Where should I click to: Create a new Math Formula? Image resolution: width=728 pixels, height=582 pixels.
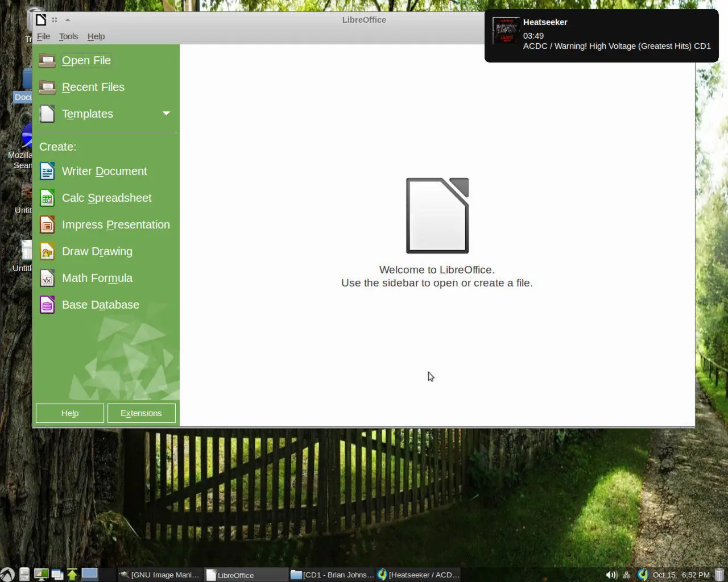pos(97,278)
